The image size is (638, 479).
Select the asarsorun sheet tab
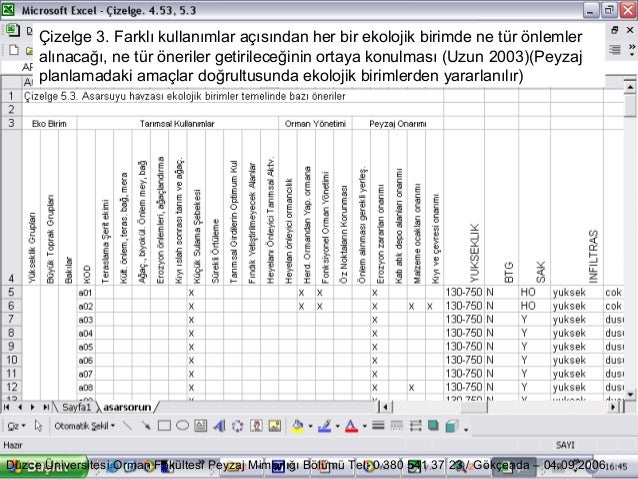click(x=127, y=407)
